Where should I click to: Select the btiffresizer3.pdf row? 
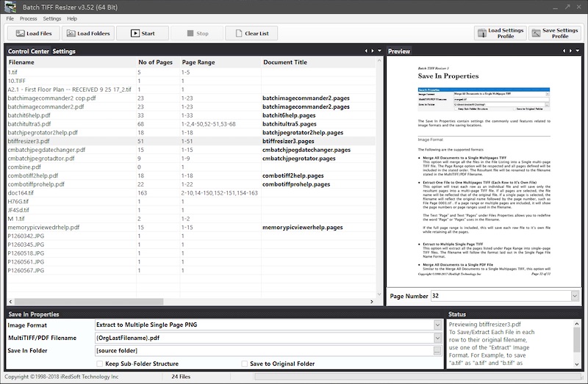[x=191, y=141]
